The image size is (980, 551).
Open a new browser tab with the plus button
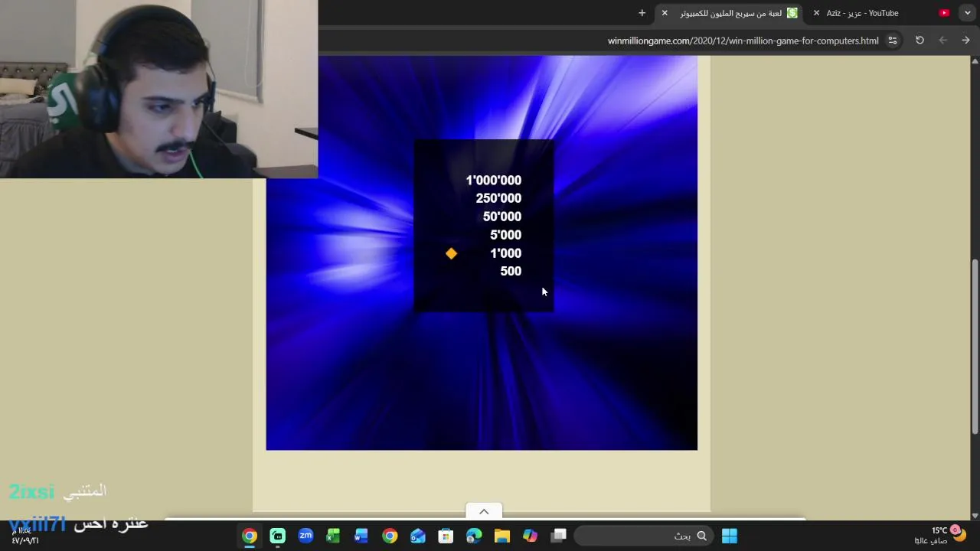(x=642, y=13)
